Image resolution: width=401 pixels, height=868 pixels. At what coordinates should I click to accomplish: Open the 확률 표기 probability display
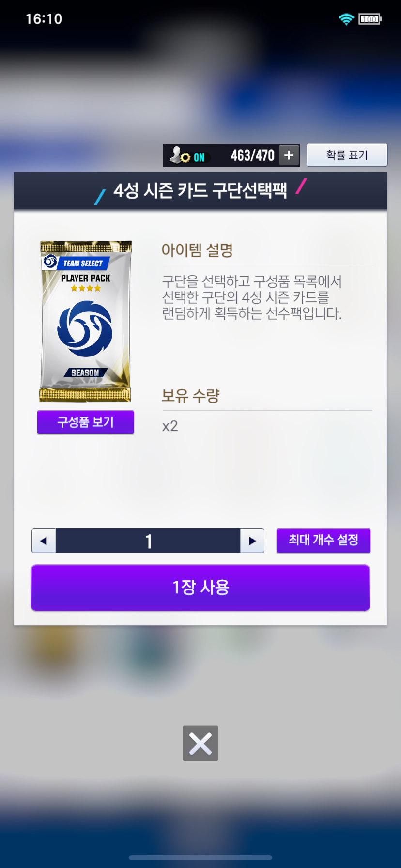[x=347, y=155]
